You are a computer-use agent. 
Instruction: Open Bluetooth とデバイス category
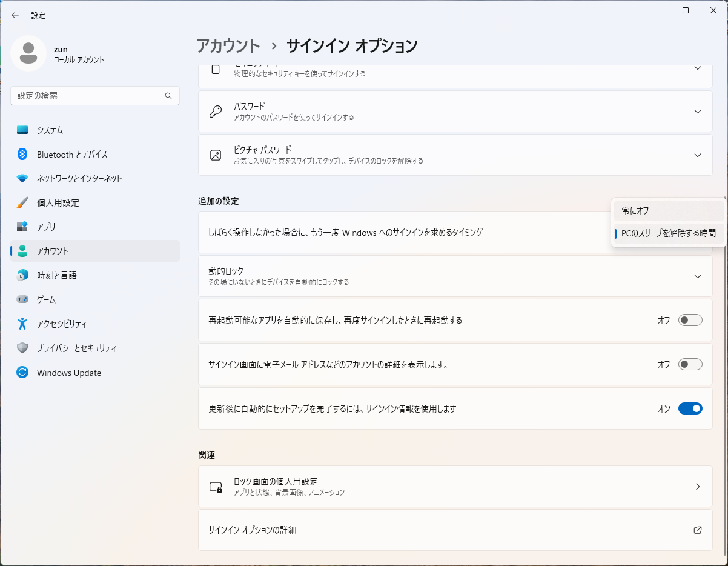pos(95,155)
